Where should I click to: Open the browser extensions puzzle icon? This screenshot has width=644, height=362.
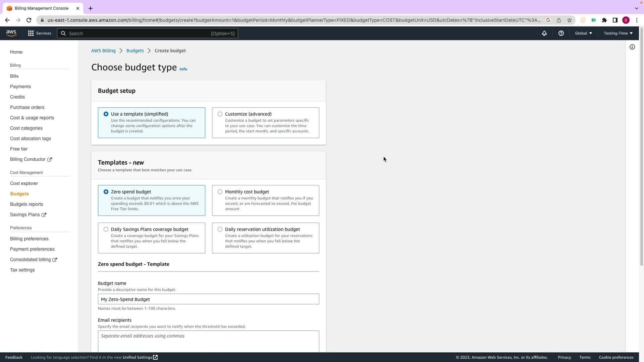604,20
